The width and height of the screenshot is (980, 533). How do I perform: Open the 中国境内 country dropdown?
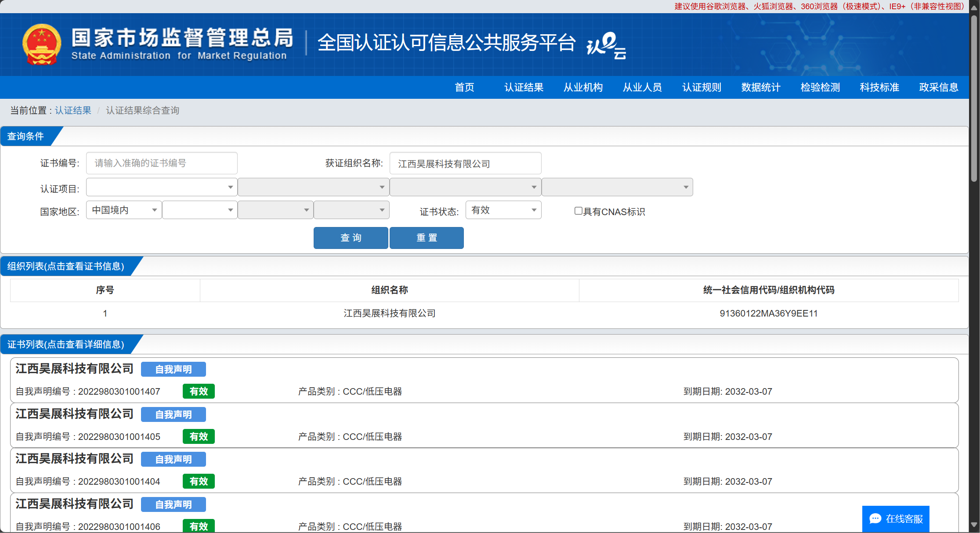click(x=124, y=210)
